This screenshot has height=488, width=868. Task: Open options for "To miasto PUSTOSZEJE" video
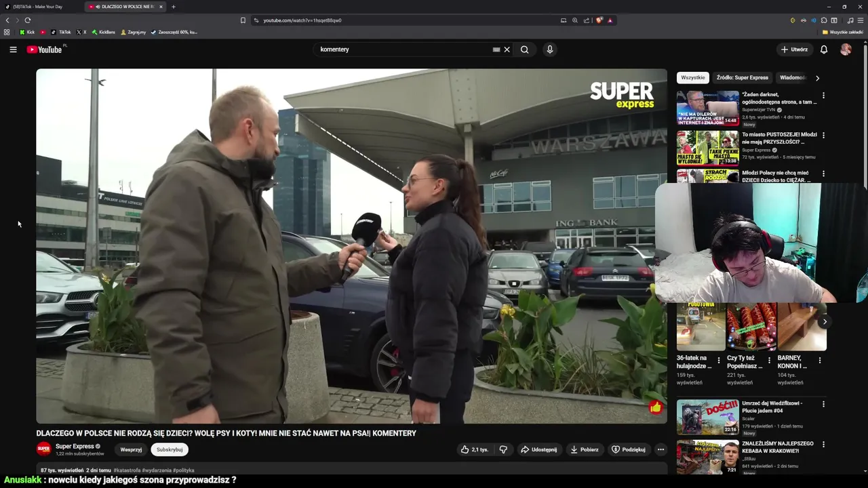[823, 136]
